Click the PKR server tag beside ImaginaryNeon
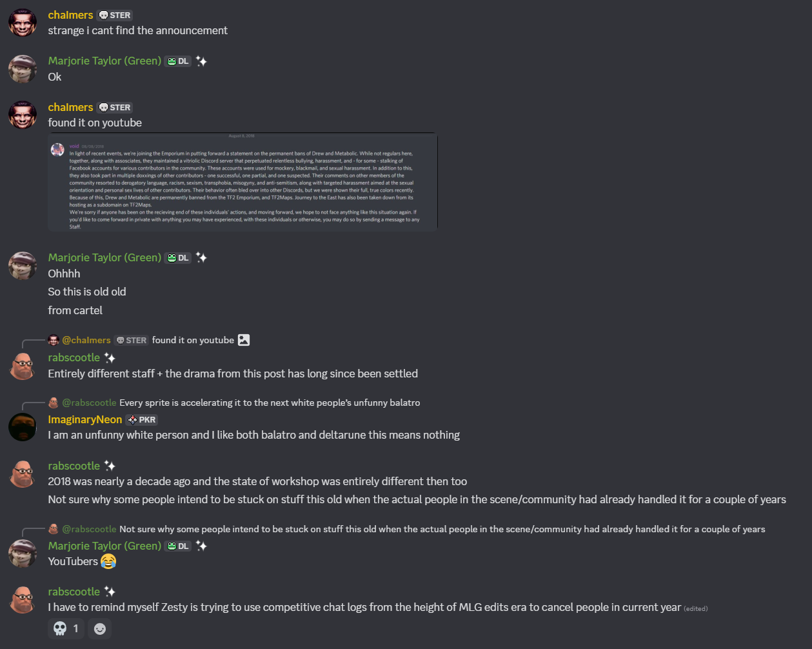812x649 pixels. (x=142, y=419)
